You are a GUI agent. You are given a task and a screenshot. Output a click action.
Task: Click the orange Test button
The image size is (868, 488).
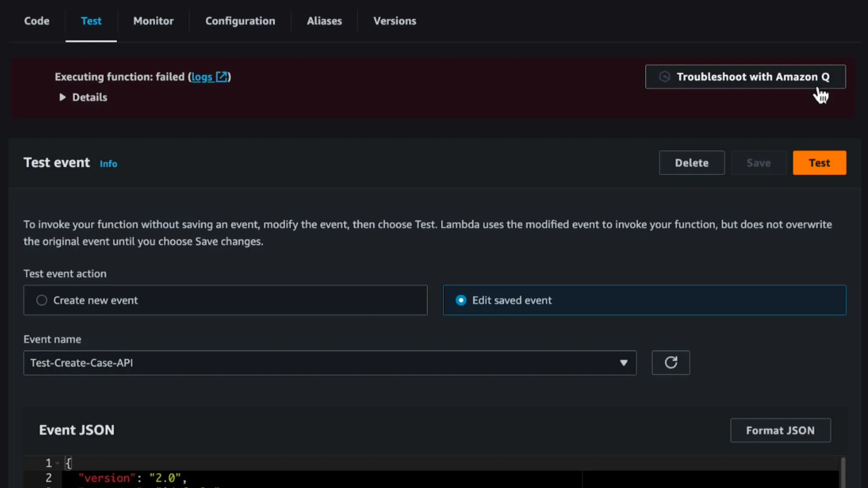point(819,163)
